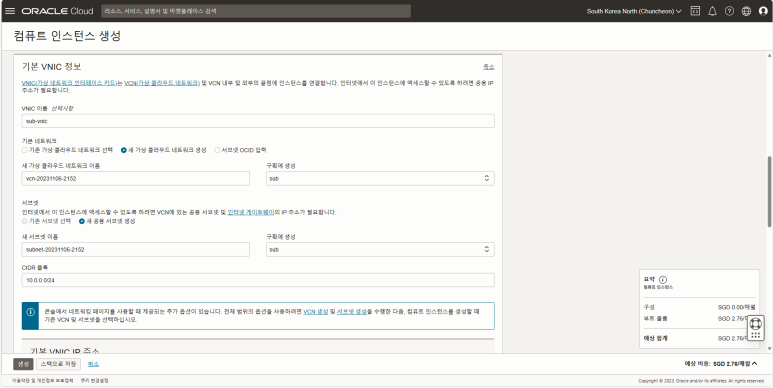Click the 컴퓨트 인스턴스 생성 page title
This screenshot has height=388, width=773.
pos(68,36)
